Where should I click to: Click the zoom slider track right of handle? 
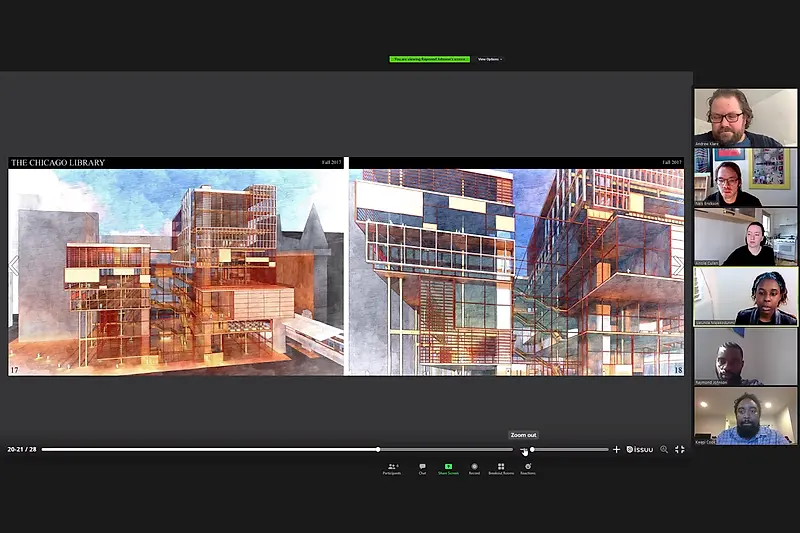[x=572, y=449]
